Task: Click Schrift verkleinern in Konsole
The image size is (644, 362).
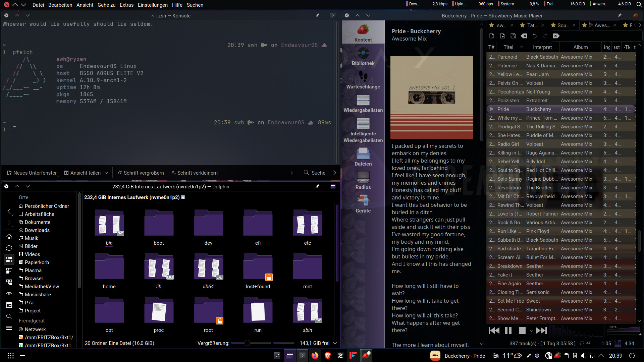Action: point(194,173)
